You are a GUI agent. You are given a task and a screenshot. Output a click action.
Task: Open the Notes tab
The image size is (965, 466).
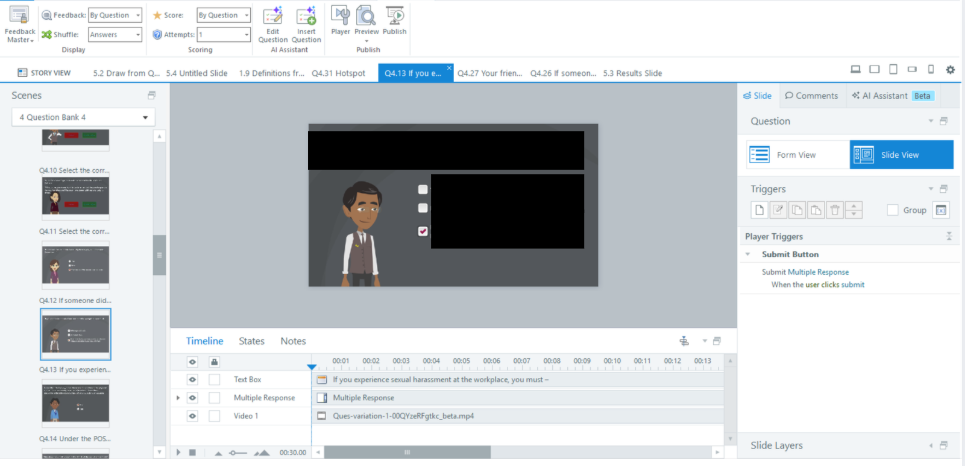[293, 341]
